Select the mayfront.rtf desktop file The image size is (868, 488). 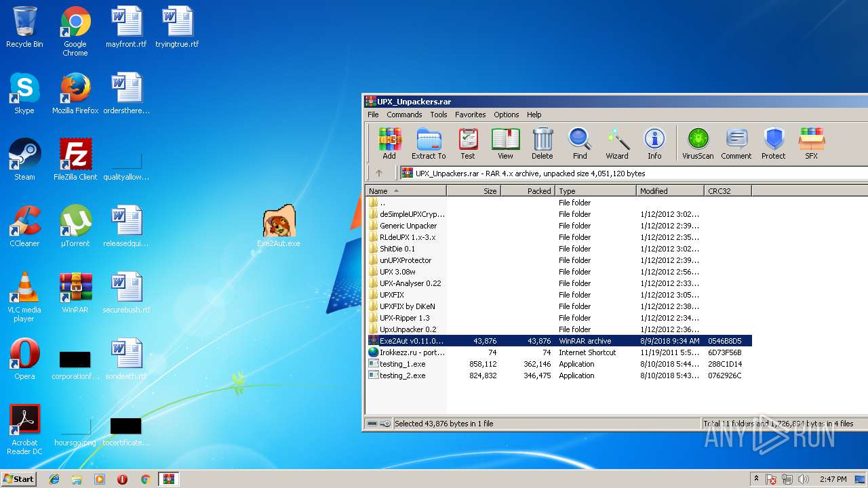point(126,27)
